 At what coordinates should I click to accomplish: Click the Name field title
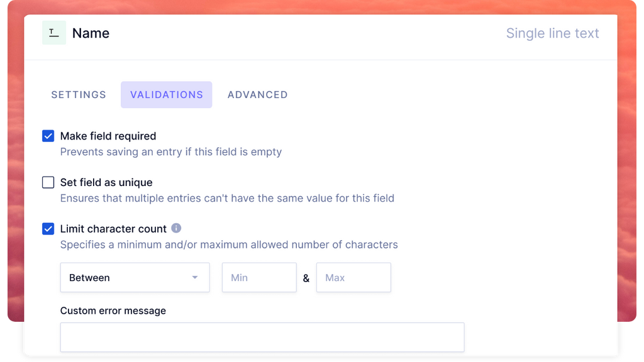pos(91,33)
